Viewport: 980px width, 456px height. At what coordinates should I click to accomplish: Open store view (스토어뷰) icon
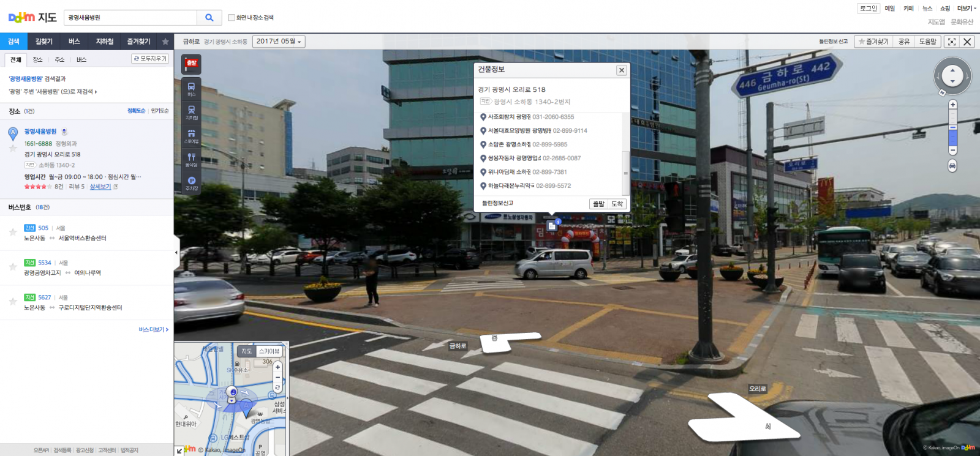(192, 136)
